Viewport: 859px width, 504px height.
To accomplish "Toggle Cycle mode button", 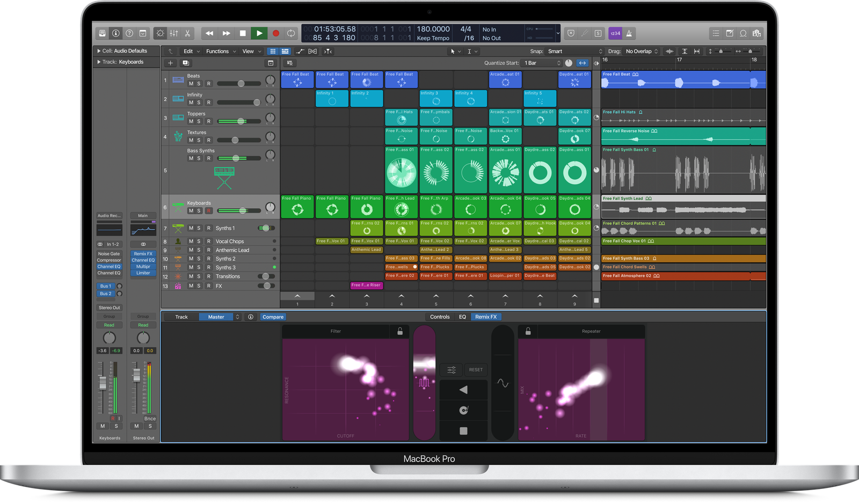I will pyautogui.click(x=291, y=33).
